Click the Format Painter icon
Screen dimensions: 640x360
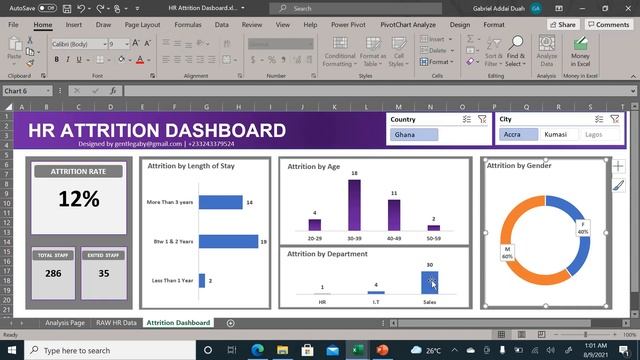pos(30,63)
